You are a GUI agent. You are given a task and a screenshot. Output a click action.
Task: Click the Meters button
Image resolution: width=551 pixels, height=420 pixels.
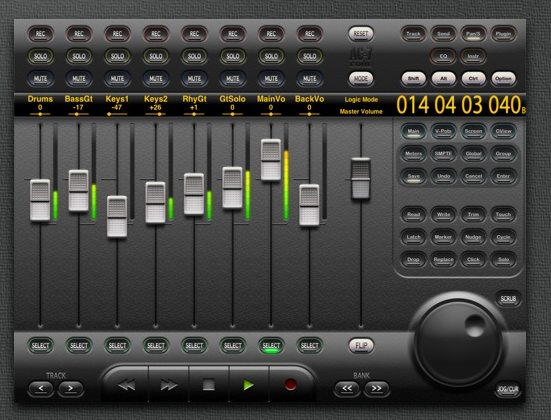pos(413,154)
